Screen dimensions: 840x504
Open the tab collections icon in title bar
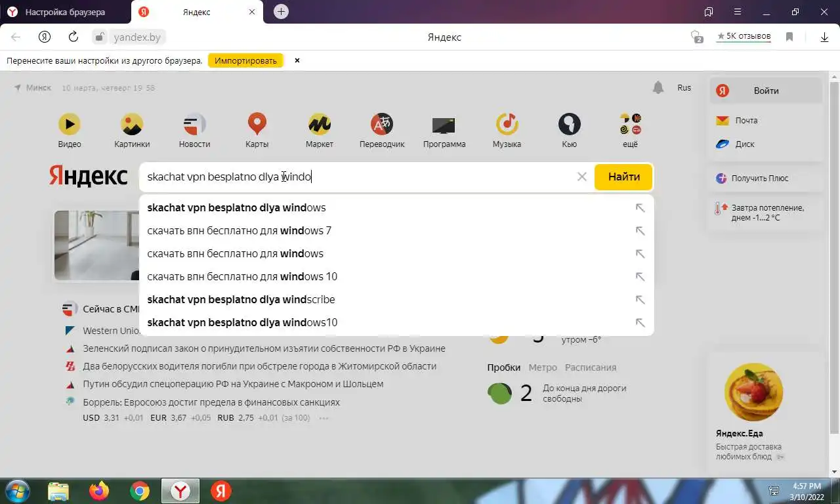tap(709, 12)
